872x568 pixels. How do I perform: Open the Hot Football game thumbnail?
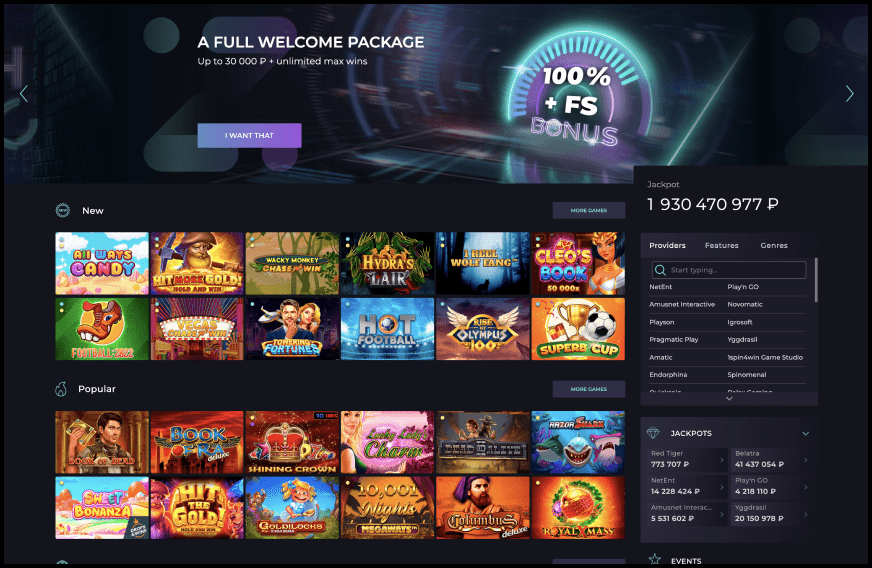(x=387, y=329)
